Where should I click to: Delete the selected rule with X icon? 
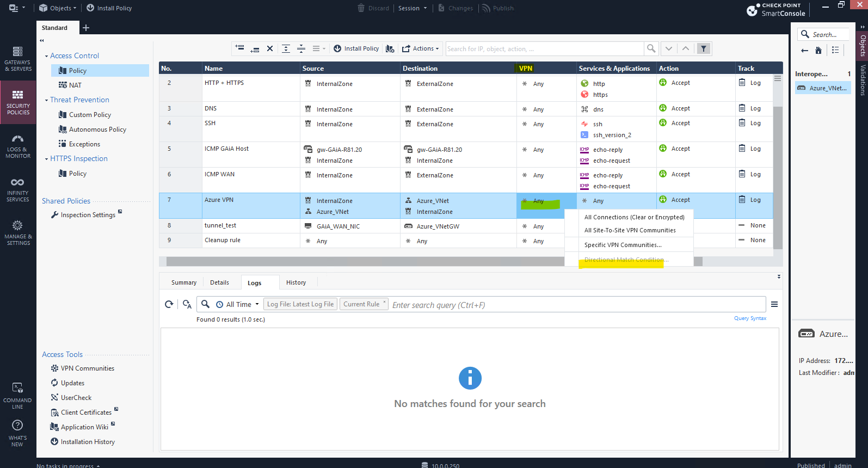270,48
